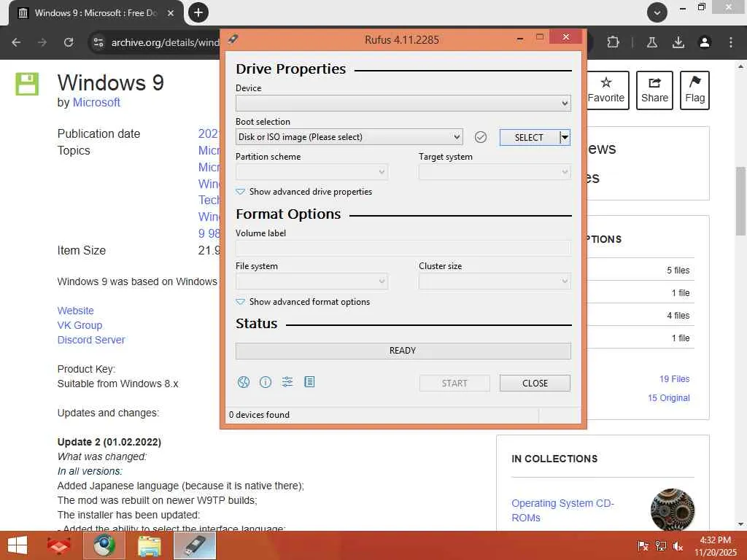The image size is (747, 560).
Task: Open the Website link
Action: tap(76, 311)
